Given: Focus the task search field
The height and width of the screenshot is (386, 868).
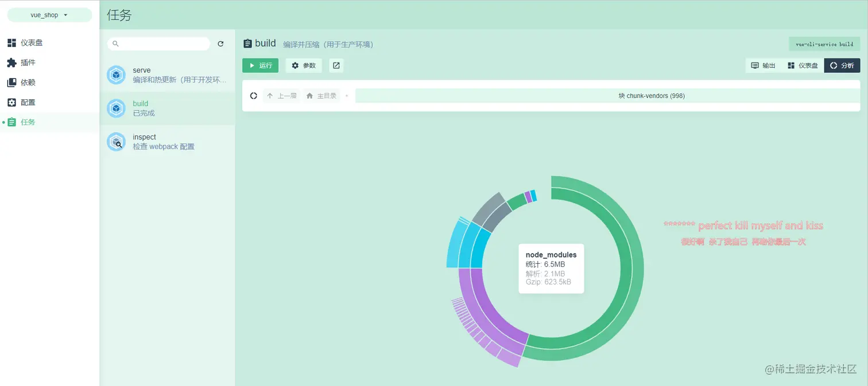Looking at the screenshot, I should click(159, 44).
